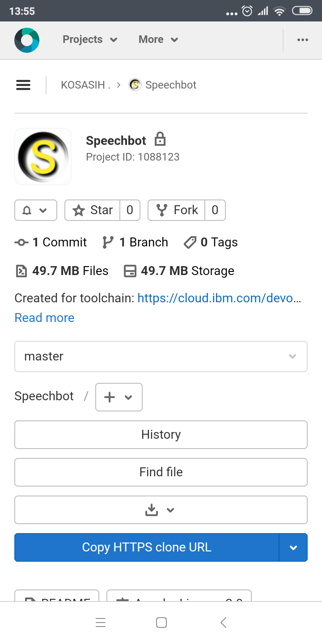Open the More dropdown menu
This screenshot has height=644, width=322.
(158, 39)
